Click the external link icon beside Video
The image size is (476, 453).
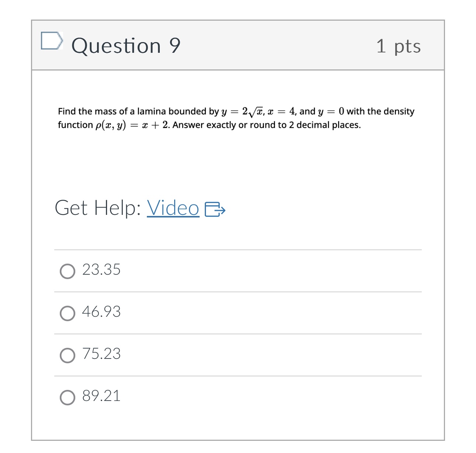pos(215,210)
